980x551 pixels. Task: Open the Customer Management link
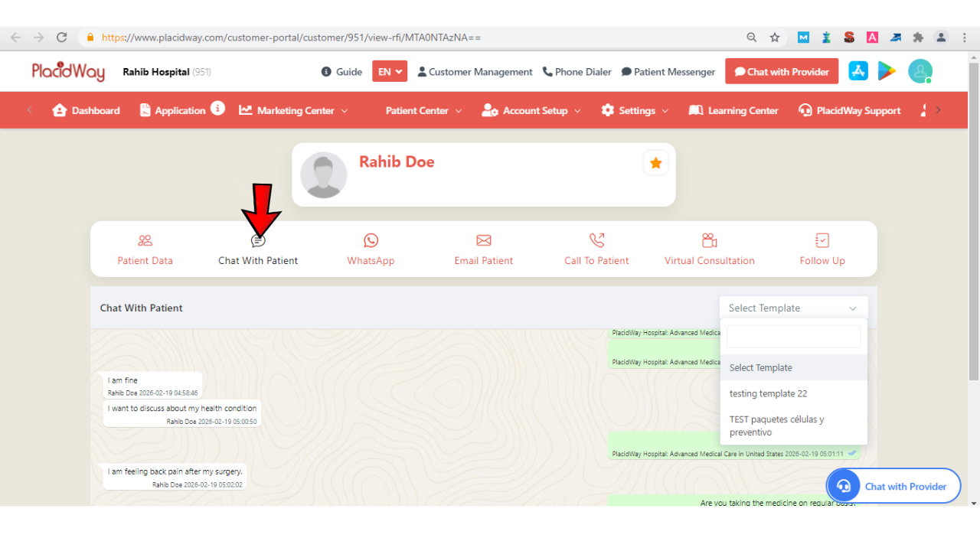click(x=475, y=72)
